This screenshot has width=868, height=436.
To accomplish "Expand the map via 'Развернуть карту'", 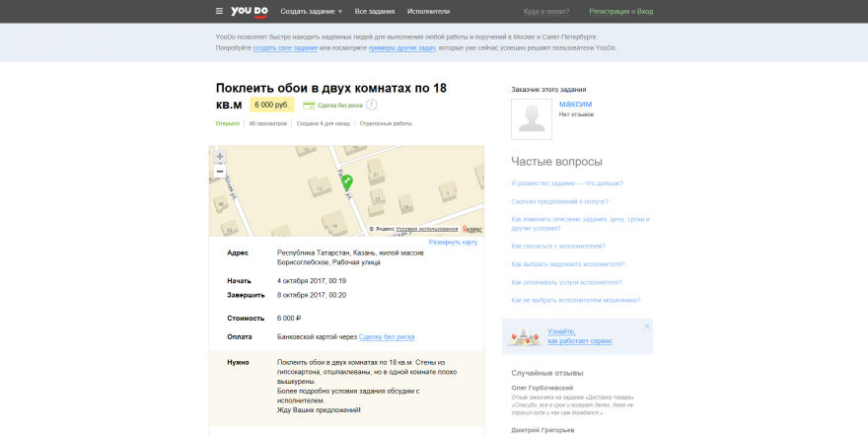I will click(453, 242).
